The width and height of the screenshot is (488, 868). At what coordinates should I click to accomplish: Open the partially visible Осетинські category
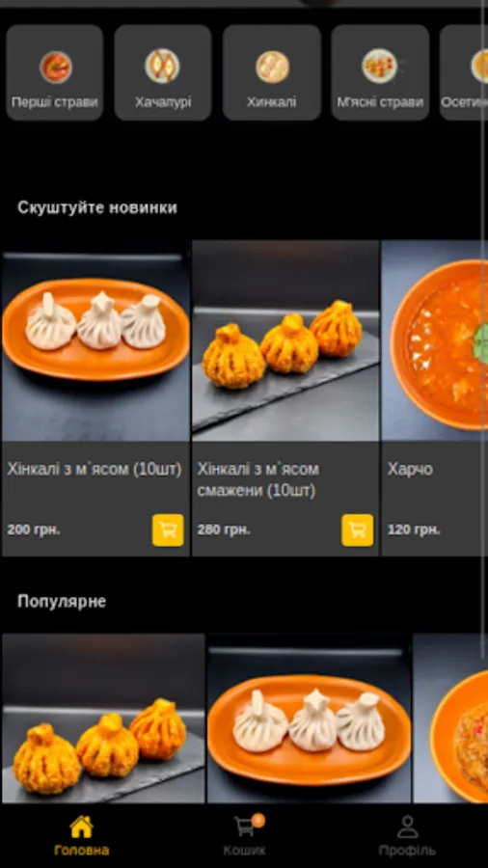click(464, 72)
